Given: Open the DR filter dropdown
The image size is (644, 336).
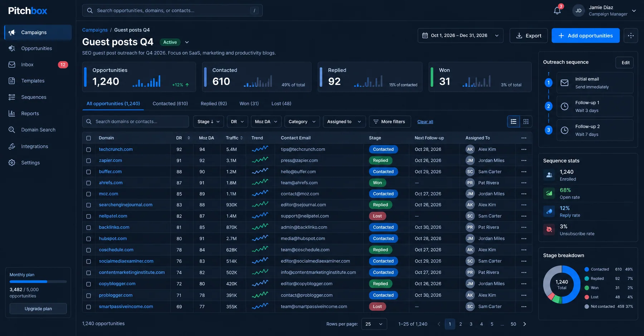Looking at the screenshot, I should coord(238,122).
